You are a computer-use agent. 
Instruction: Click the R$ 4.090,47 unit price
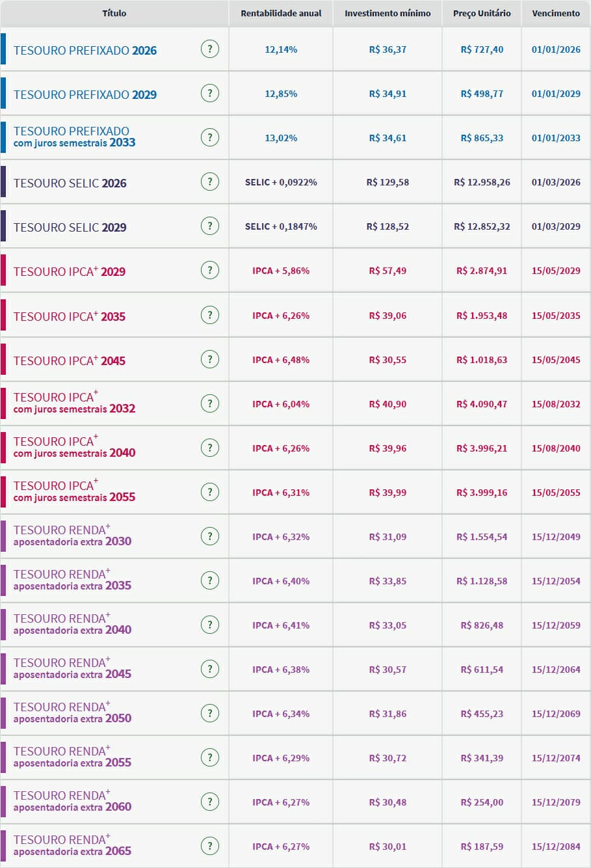click(482, 404)
